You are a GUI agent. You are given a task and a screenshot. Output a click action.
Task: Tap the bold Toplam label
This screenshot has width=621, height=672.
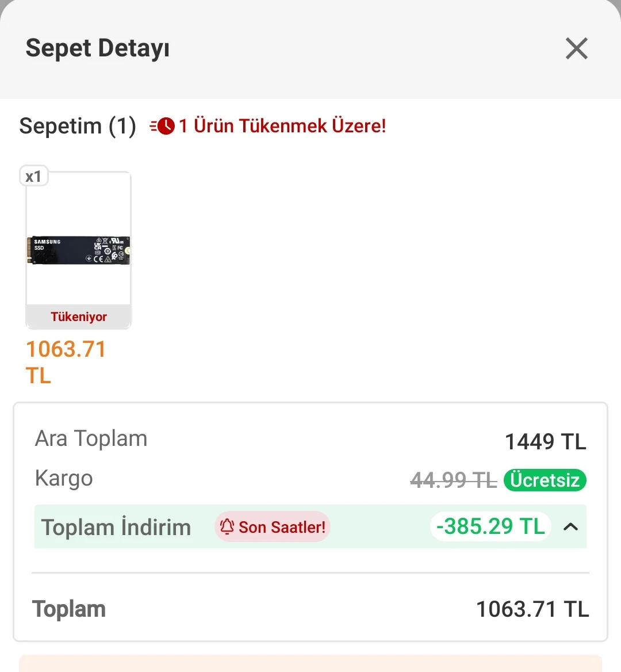tap(69, 609)
